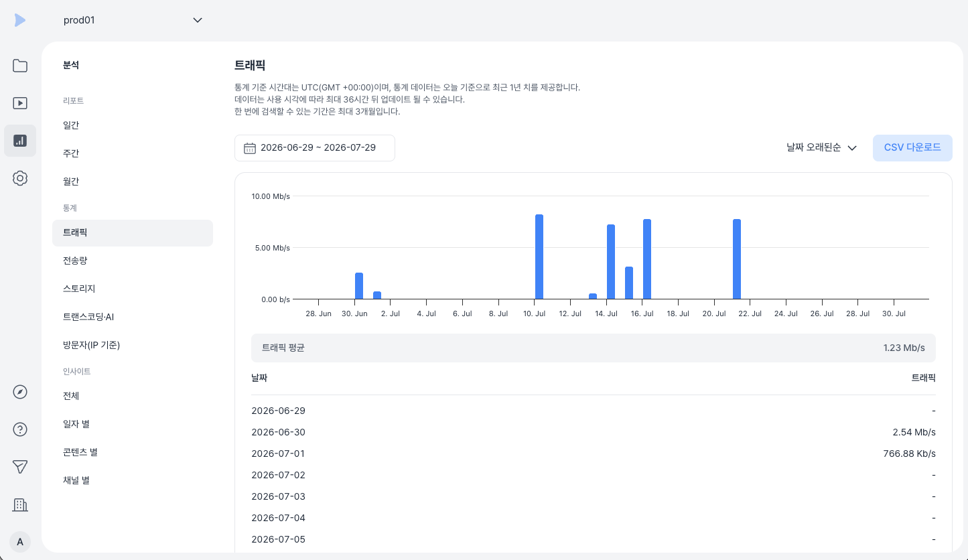Open the 트랜스코딩·AI statistics page
The height and width of the screenshot is (560, 968).
[133, 317]
